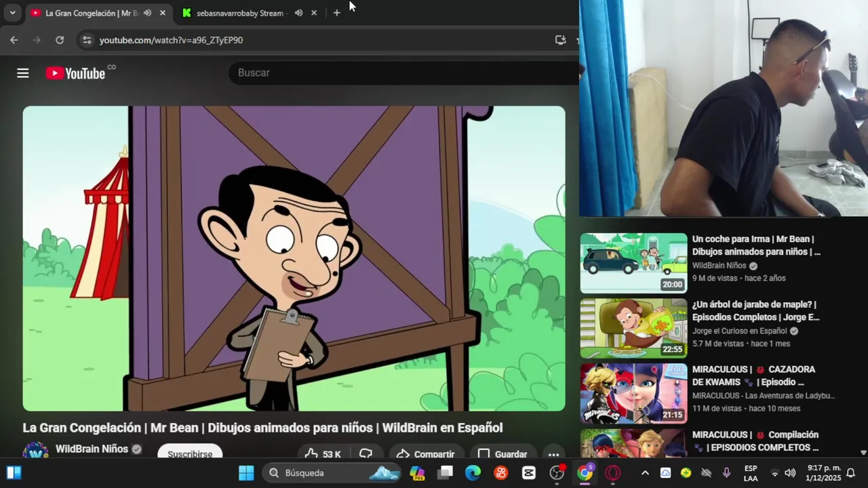Image resolution: width=868 pixels, height=488 pixels.
Task: Open Chrome tab search dropdown
Action: point(12,13)
